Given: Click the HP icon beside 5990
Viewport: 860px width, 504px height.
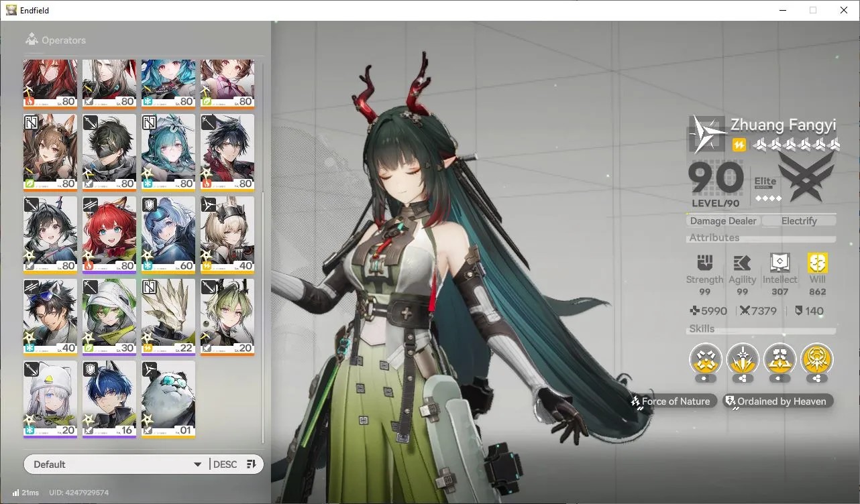Looking at the screenshot, I should [x=694, y=311].
